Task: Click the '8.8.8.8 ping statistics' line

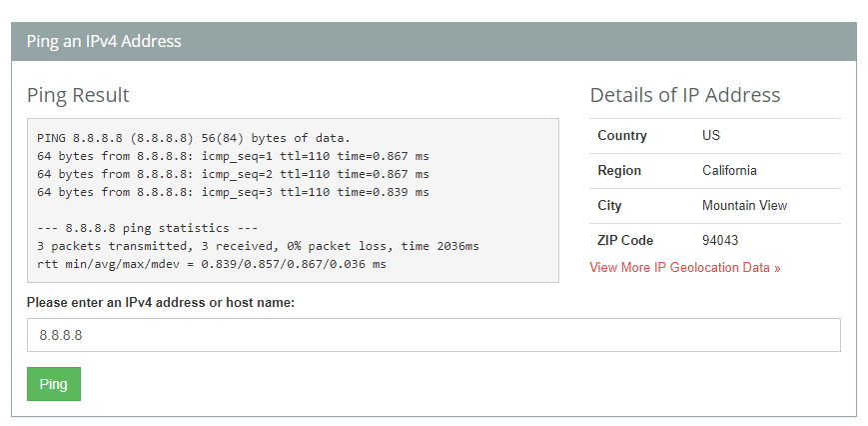Action: click(x=147, y=228)
